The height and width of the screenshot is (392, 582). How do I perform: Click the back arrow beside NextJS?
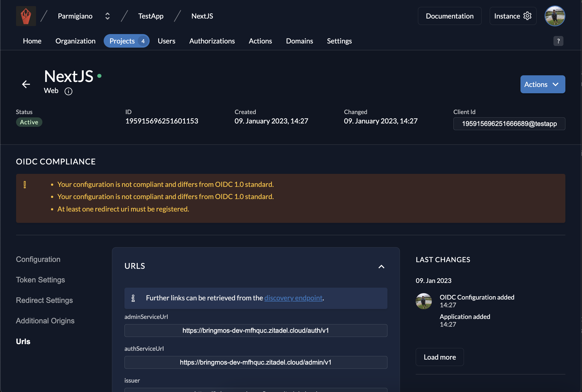(26, 84)
